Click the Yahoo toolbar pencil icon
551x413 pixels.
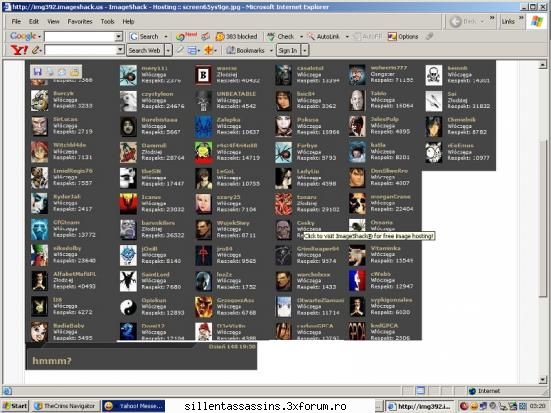point(35,50)
